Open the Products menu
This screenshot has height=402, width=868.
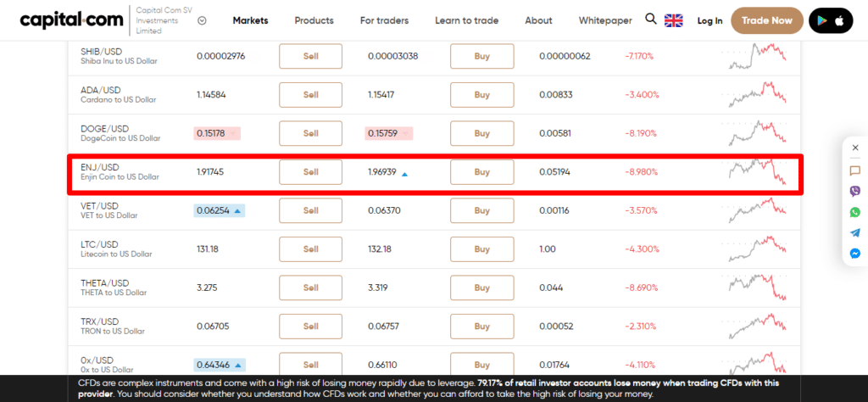click(314, 20)
